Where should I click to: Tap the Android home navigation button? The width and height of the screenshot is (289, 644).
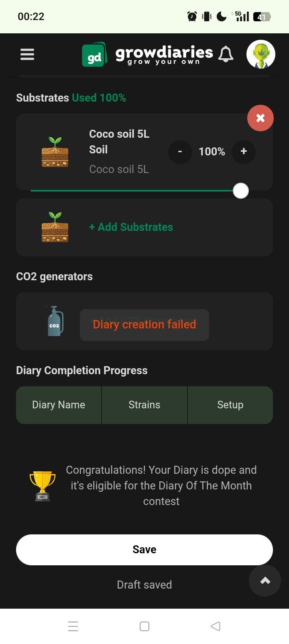click(x=144, y=626)
